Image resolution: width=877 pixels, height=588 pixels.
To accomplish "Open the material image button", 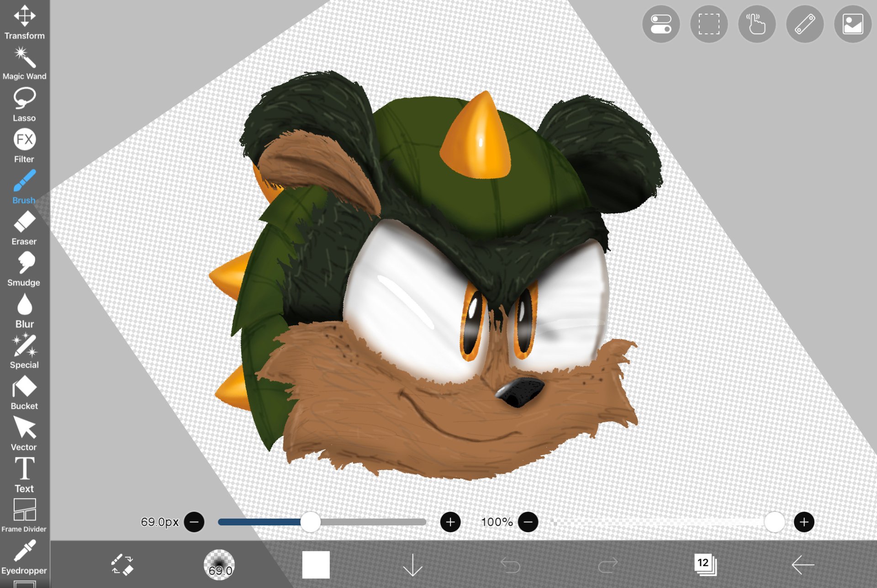I will tap(853, 24).
